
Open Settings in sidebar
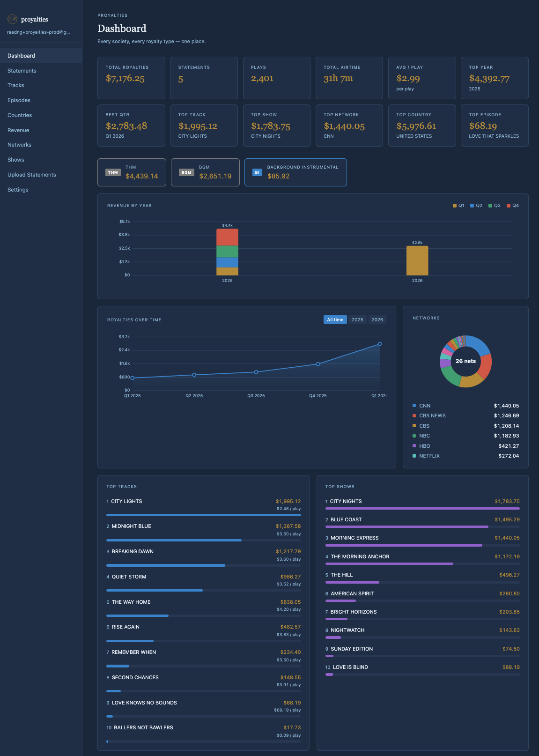click(x=41, y=190)
